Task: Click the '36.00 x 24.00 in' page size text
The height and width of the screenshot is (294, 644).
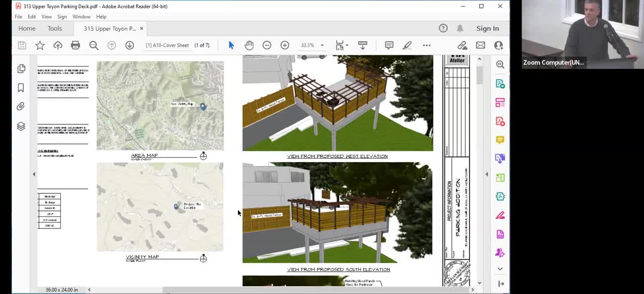Action: [x=62, y=290]
